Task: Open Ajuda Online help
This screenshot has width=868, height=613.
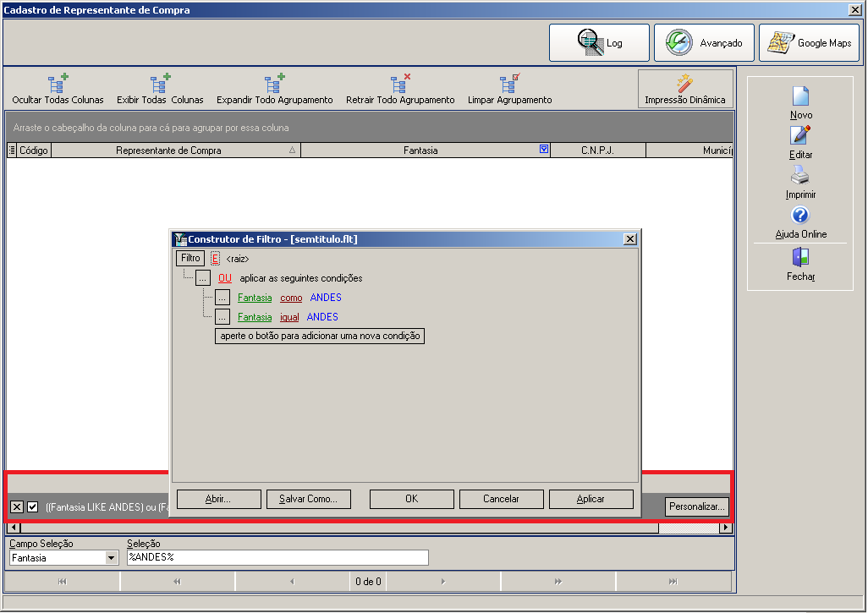Action: point(800,222)
